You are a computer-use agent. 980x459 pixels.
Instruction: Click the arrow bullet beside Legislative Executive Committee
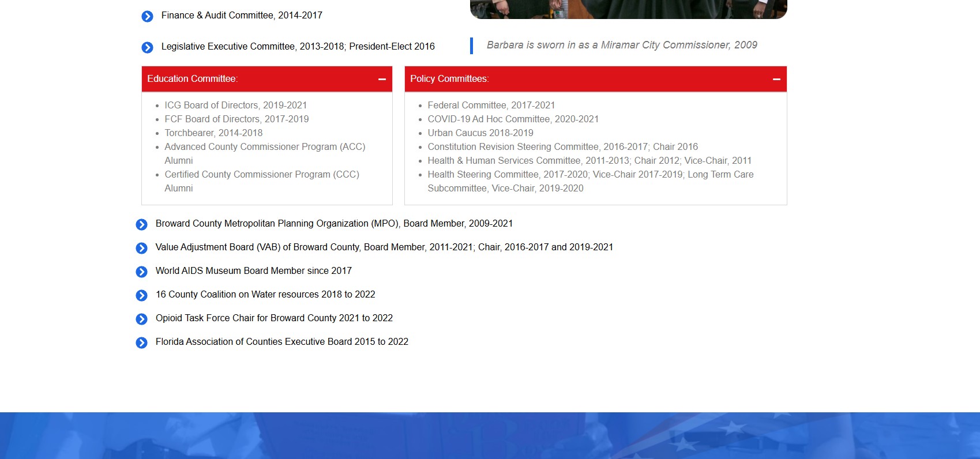[x=147, y=47]
